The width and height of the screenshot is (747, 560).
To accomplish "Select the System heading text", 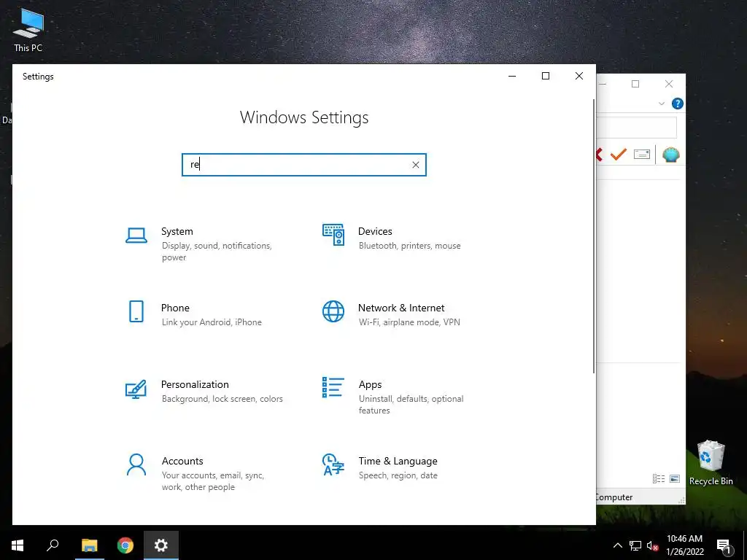I will coord(177,231).
